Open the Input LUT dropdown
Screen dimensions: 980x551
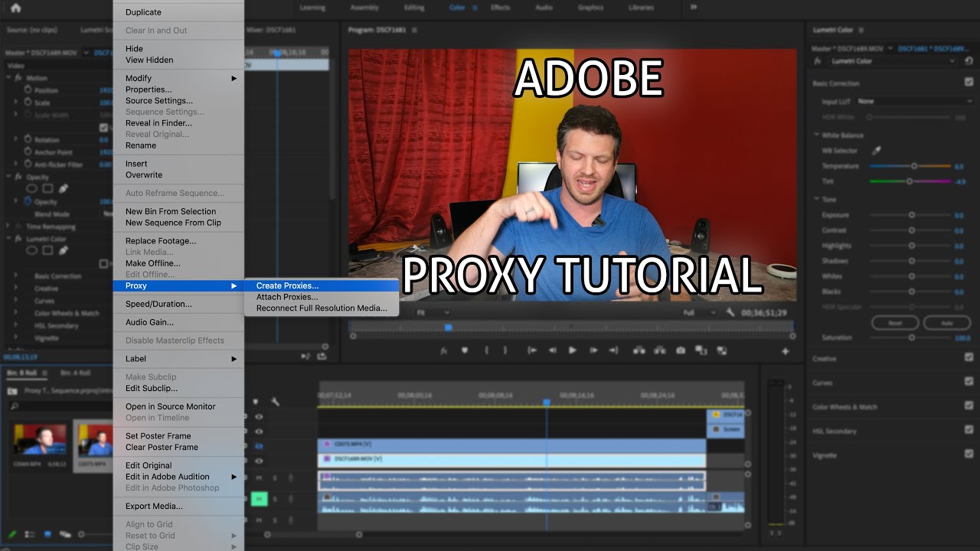pos(914,101)
